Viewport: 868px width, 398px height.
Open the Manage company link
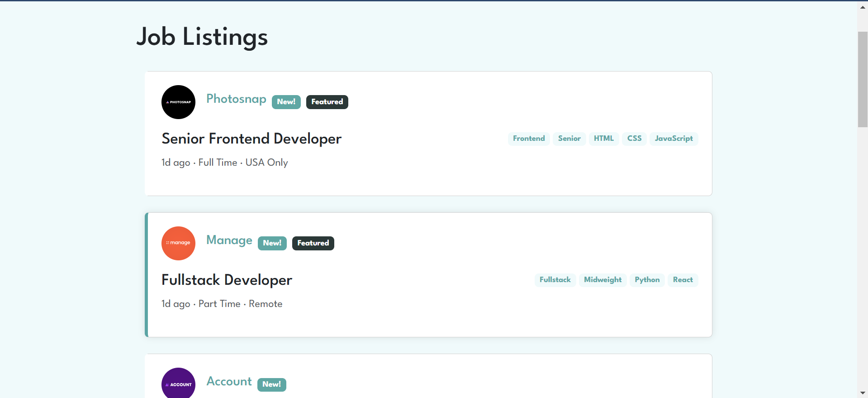[229, 240]
